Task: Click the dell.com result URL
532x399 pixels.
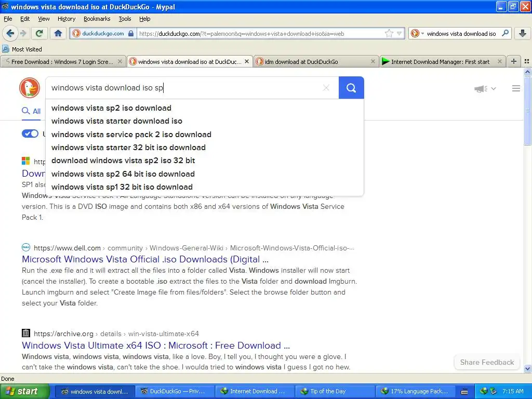Action: [194, 248]
